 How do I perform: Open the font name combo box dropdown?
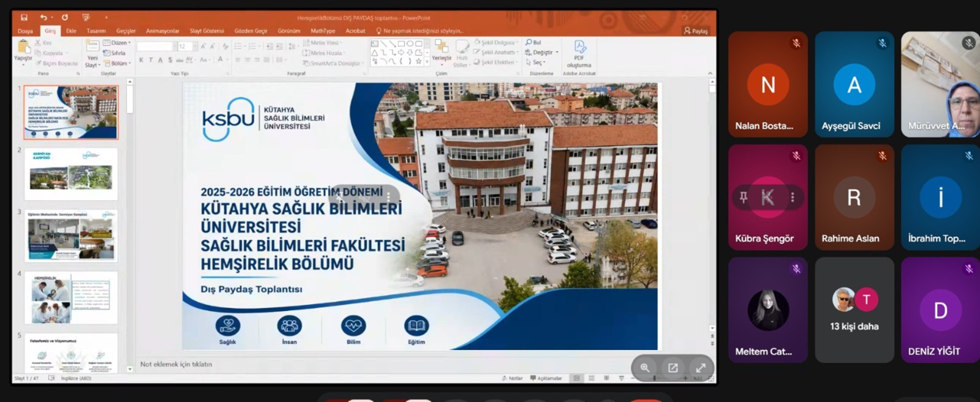(175, 47)
